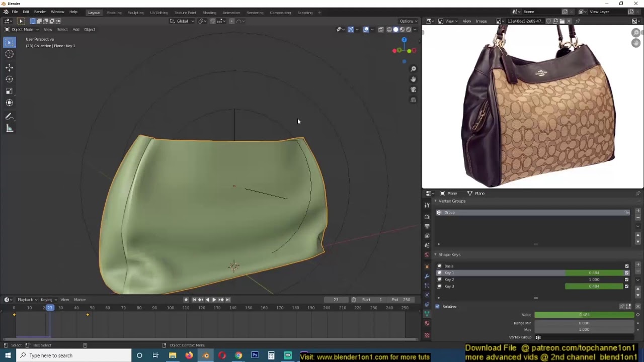Click the 3D Cursor tool

(9, 54)
